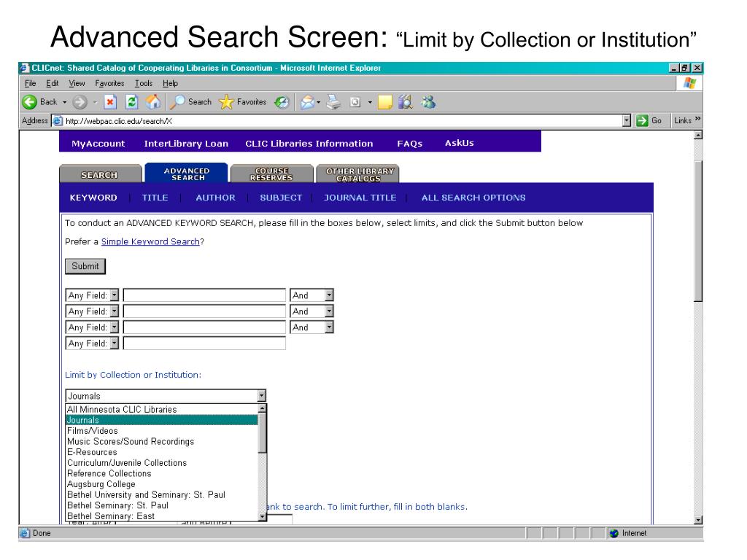Click the Forward arrow button
Image resolution: width=747 pixels, height=560 pixels.
click(x=80, y=102)
